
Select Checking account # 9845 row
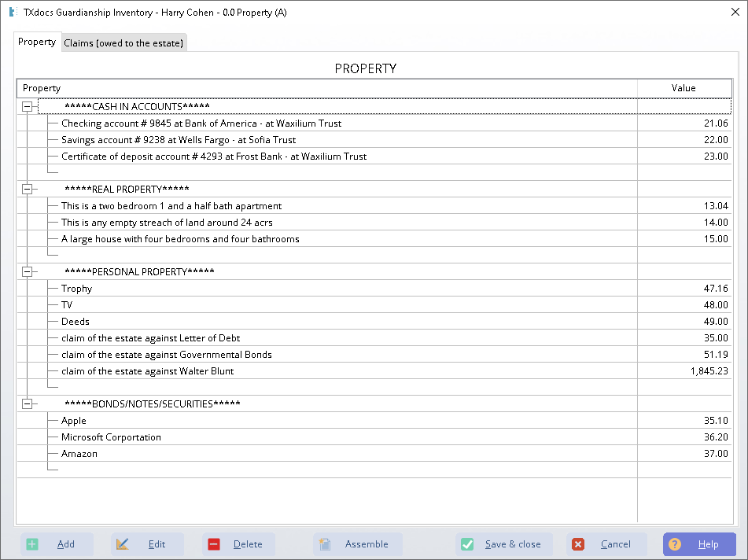[201, 123]
